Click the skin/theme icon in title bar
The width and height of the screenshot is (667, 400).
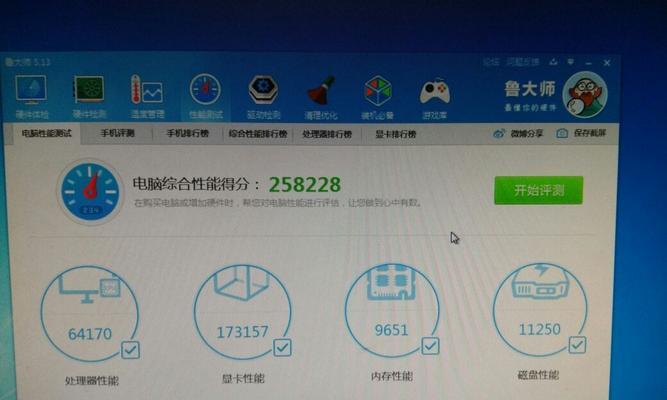tap(553, 62)
